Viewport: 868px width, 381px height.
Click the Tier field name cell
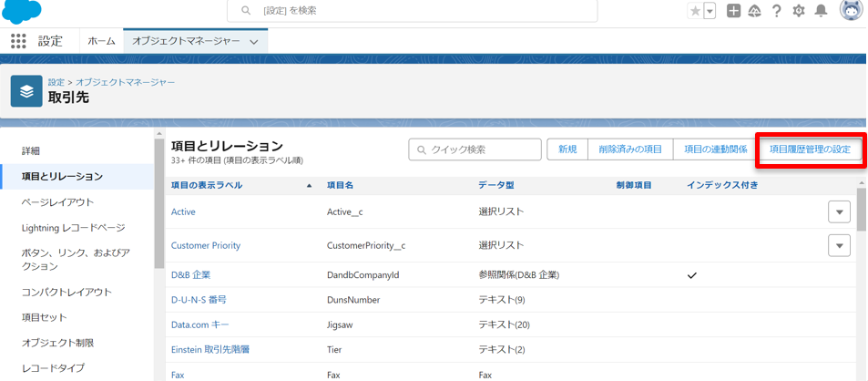334,349
